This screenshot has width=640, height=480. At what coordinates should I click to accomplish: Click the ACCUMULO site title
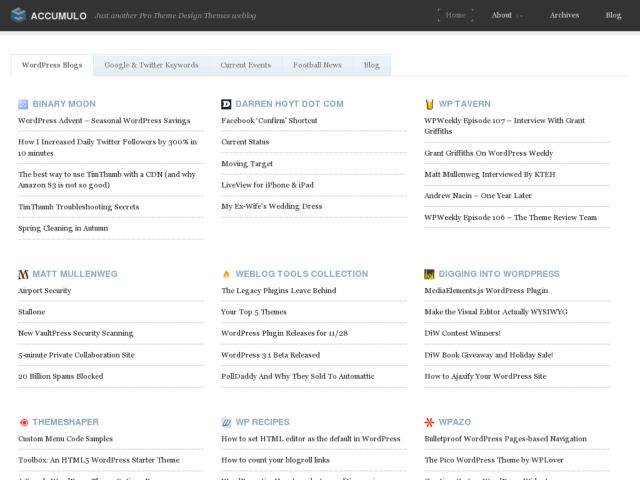point(59,16)
